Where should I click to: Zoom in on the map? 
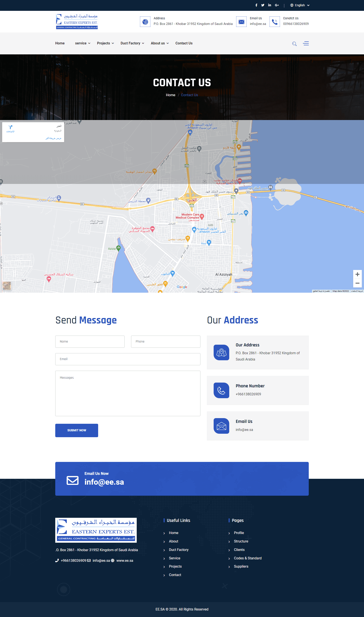tap(357, 274)
